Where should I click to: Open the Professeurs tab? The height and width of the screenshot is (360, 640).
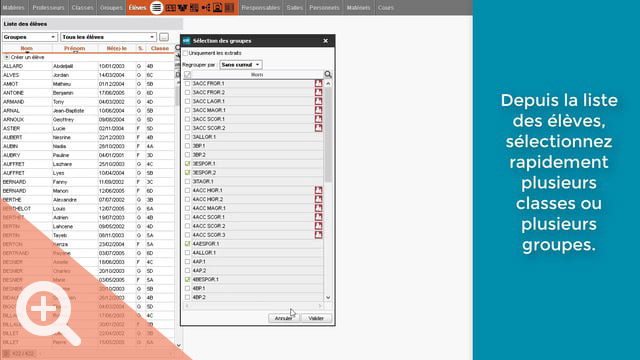[x=48, y=7]
